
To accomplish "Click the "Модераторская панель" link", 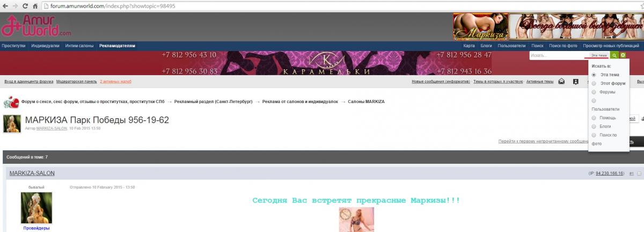I will click(76, 82).
